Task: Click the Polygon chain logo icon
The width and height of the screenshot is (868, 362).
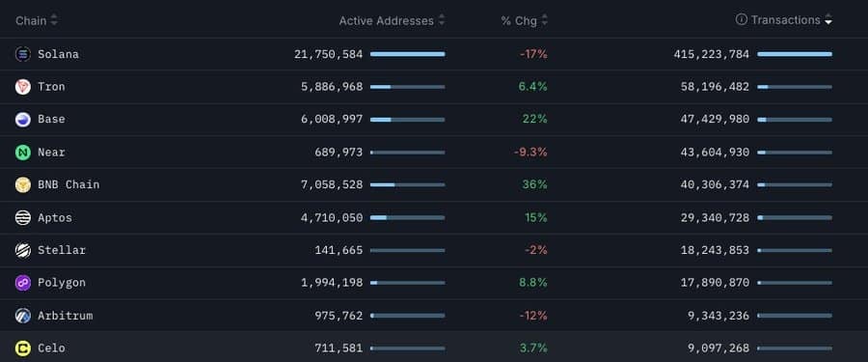Action: [x=23, y=283]
